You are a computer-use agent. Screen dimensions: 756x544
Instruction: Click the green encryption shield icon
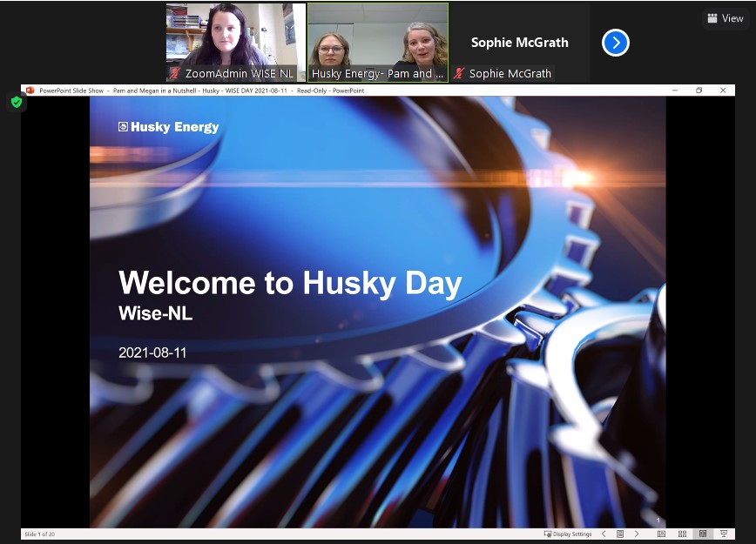click(16, 103)
